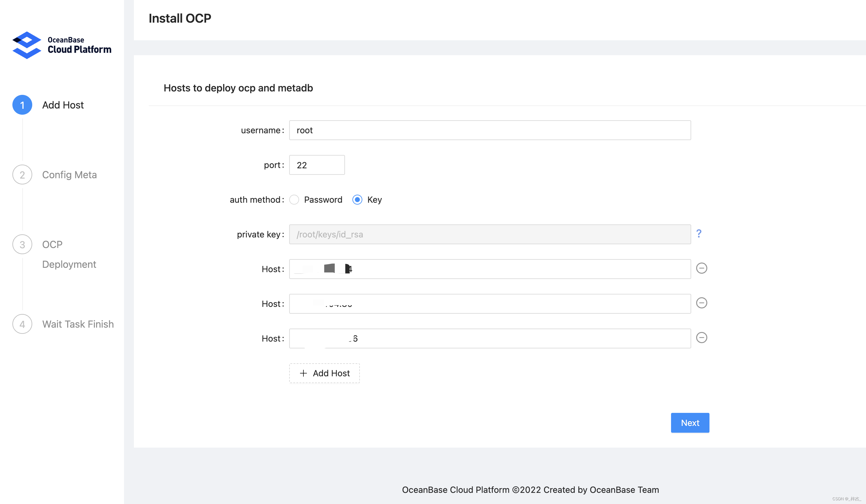This screenshot has width=866, height=504.
Task: Select Key auth method radio
Action: (x=357, y=200)
